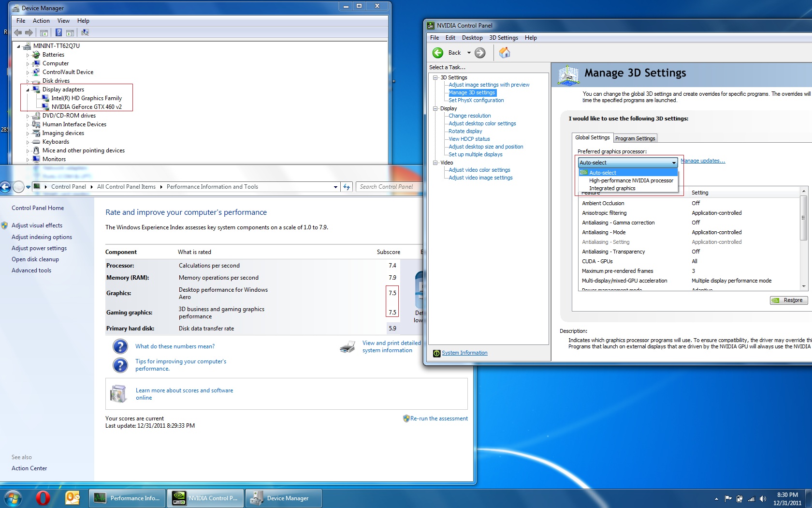This screenshot has width=812, height=508.
Task: Choose Integrated graphics option
Action: coord(612,188)
